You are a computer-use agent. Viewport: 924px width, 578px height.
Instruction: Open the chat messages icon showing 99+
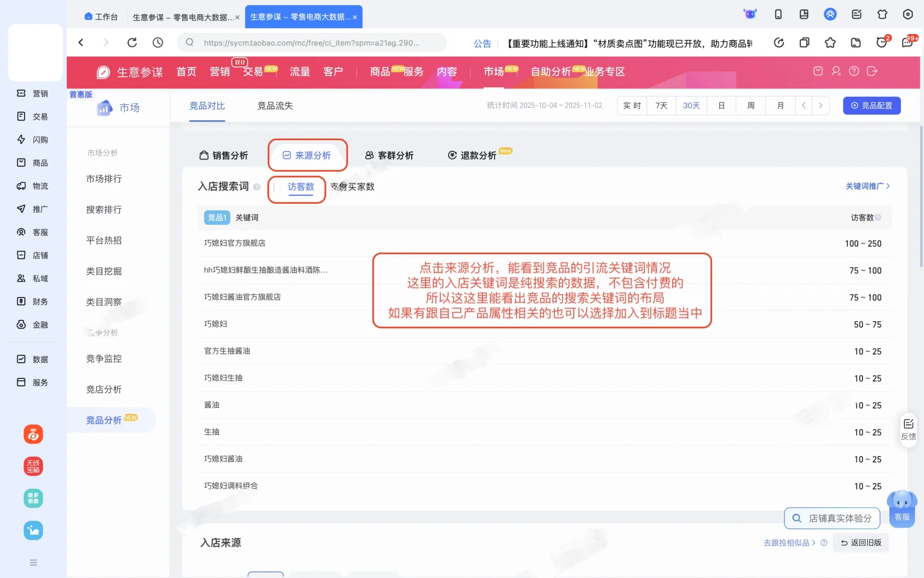click(908, 42)
